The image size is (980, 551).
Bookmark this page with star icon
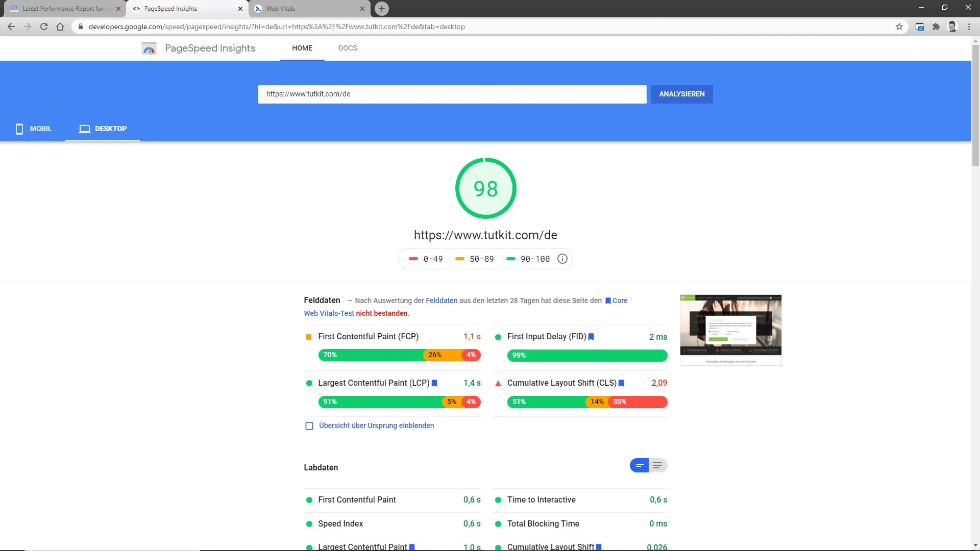(x=899, y=27)
